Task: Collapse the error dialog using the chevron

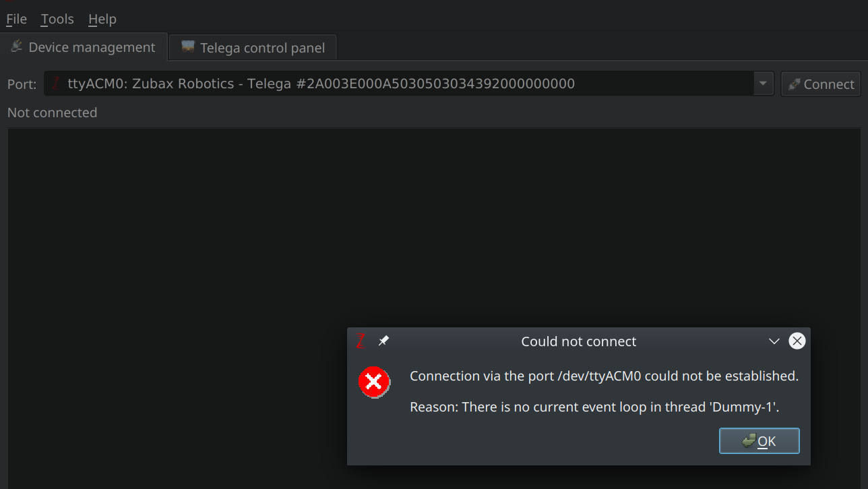Action: coord(773,341)
